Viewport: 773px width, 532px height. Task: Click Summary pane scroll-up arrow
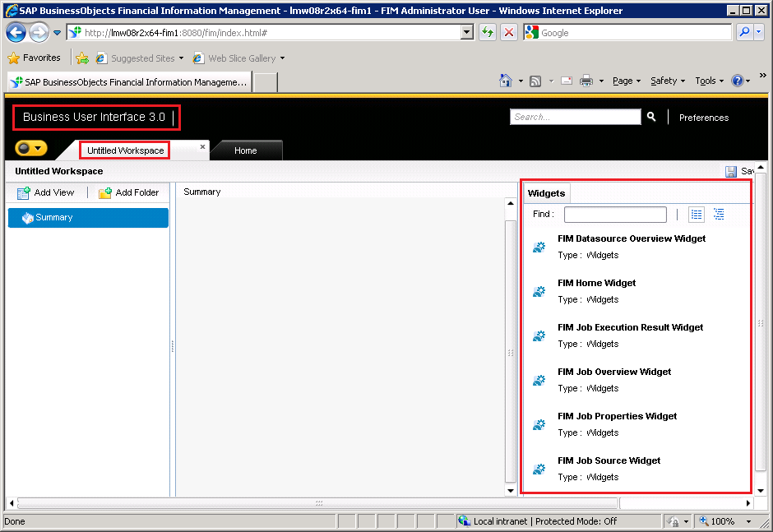click(x=511, y=203)
